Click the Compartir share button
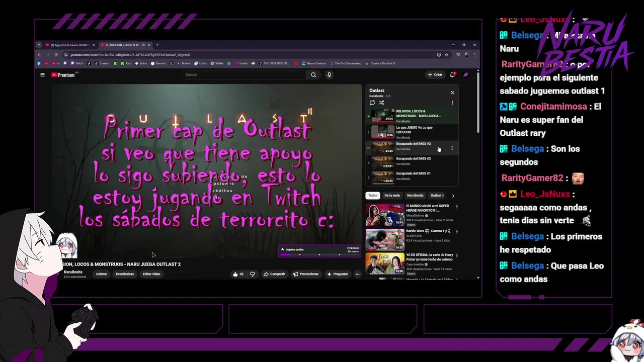Viewport: 644px width, 362px height. pos(274,274)
